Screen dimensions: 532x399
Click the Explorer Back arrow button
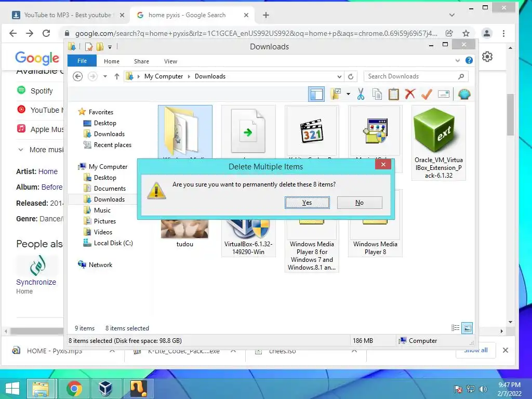pos(78,76)
